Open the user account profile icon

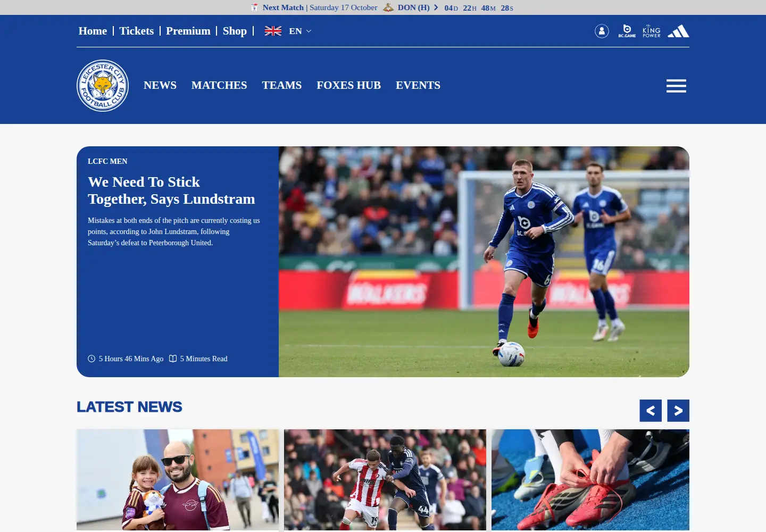point(602,31)
